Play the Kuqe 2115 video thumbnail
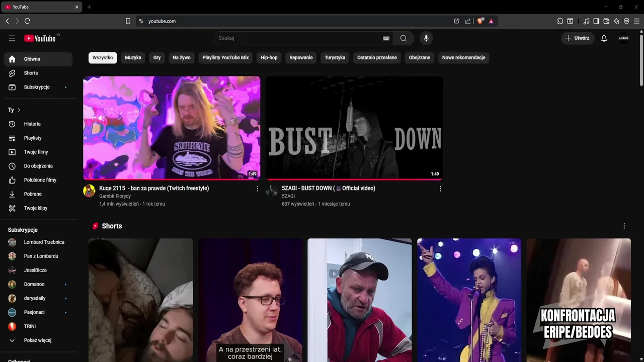This screenshot has height=362, width=644. (x=172, y=128)
